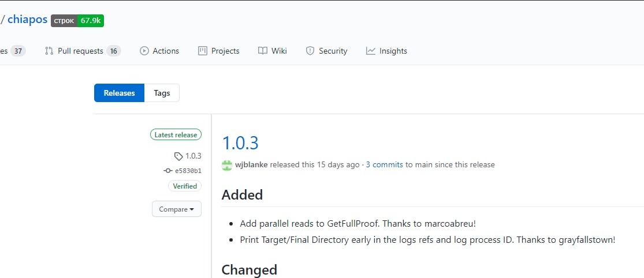
Task: Click the wjblanke username link
Action: pos(251,165)
